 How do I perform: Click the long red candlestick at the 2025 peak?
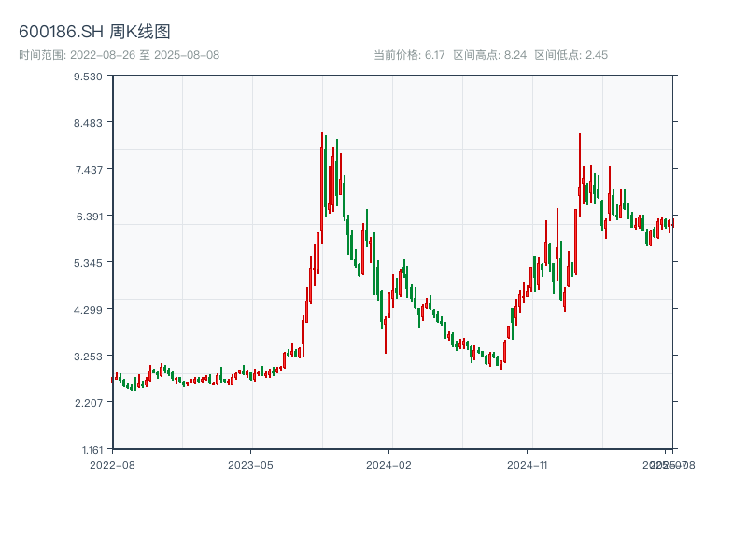[580, 175]
